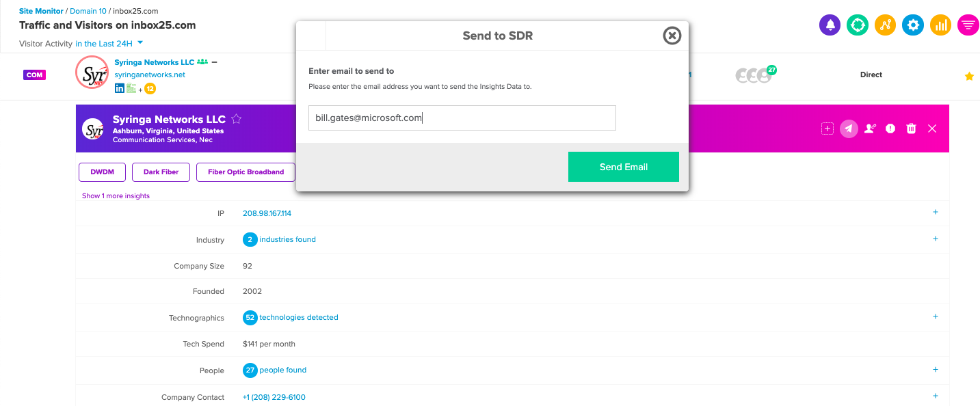Show 1 more insights link

116,195
